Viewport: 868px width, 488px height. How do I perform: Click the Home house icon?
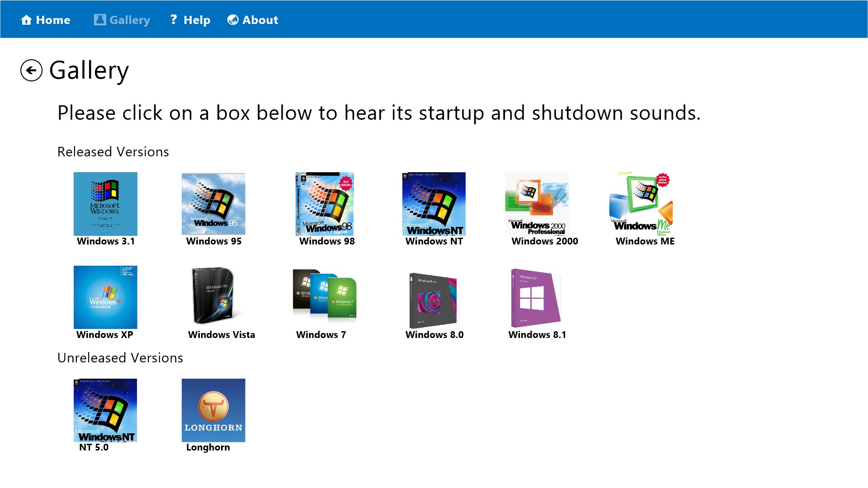27,19
